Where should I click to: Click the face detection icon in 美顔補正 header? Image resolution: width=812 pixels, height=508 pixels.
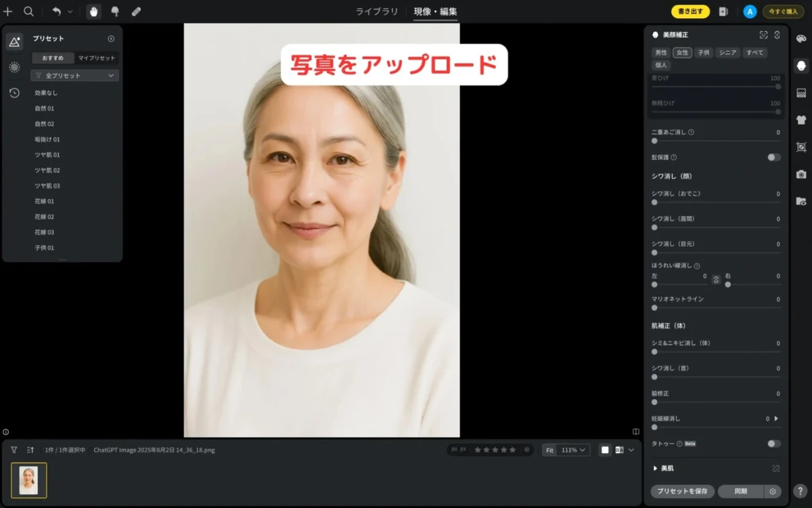pos(763,35)
